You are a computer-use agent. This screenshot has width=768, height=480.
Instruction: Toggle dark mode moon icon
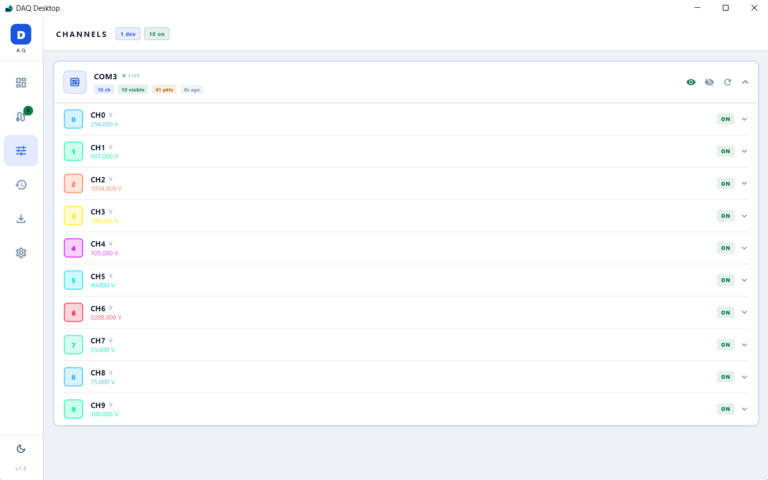[x=21, y=449]
